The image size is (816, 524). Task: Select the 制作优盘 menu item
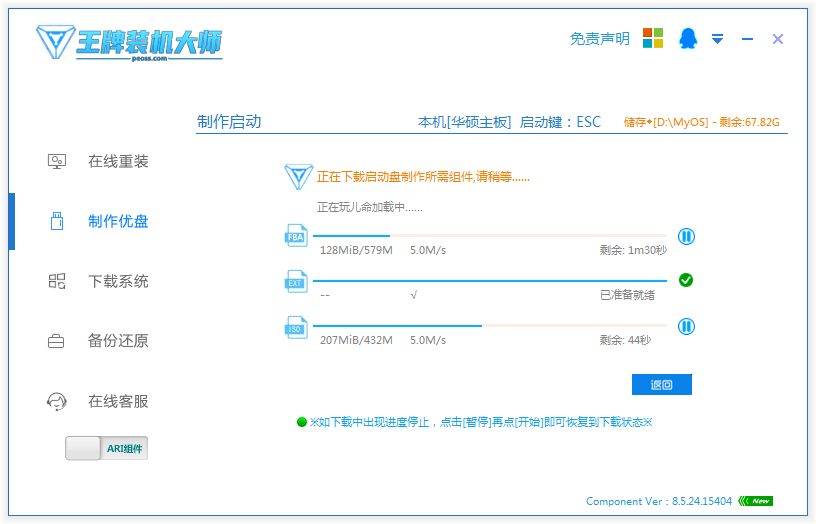118,221
